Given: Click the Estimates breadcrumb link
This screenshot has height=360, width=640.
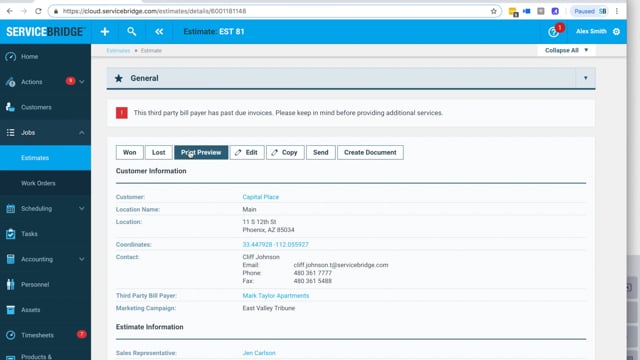Looking at the screenshot, I should pyautogui.click(x=118, y=51).
